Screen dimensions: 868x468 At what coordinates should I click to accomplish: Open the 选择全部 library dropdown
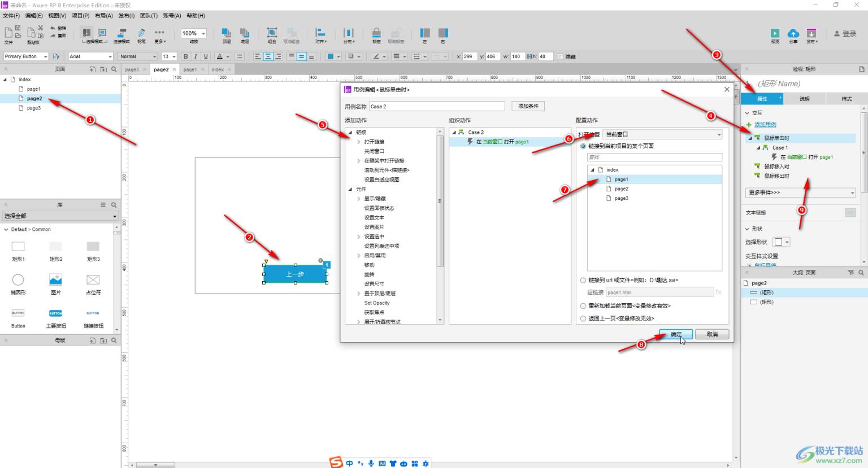(60, 216)
